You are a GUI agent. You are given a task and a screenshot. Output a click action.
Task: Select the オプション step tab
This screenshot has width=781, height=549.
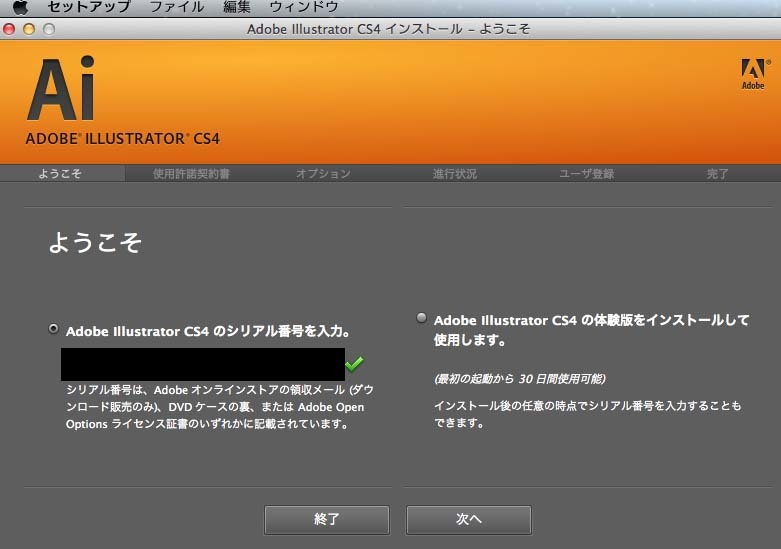(x=323, y=173)
